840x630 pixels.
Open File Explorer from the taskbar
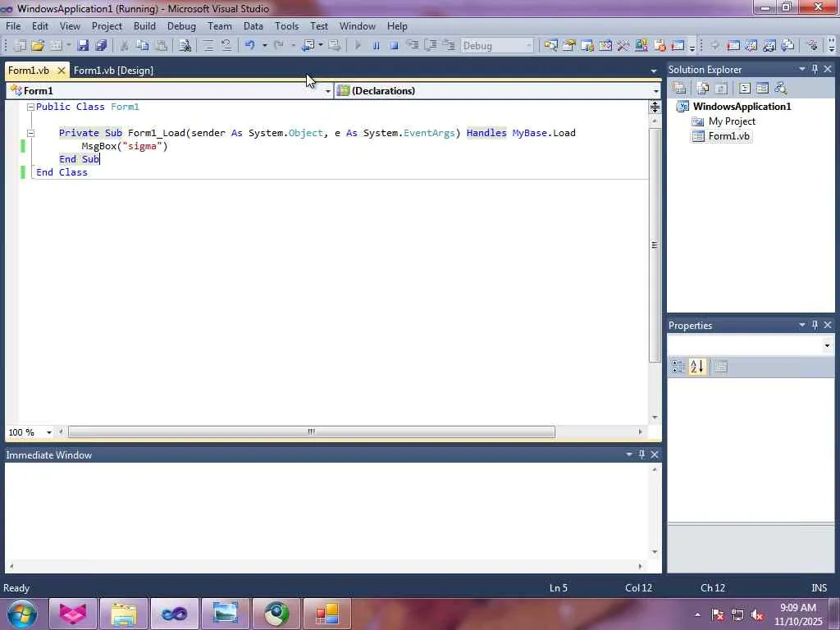pyautogui.click(x=124, y=614)
